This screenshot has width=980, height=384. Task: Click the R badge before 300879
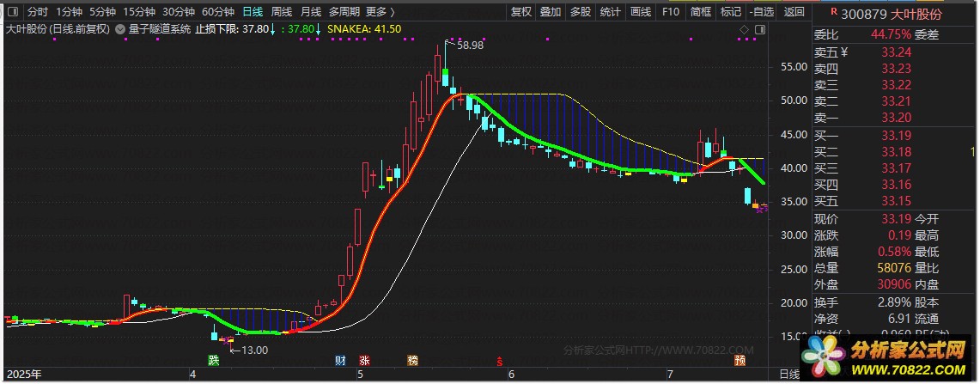834,12
